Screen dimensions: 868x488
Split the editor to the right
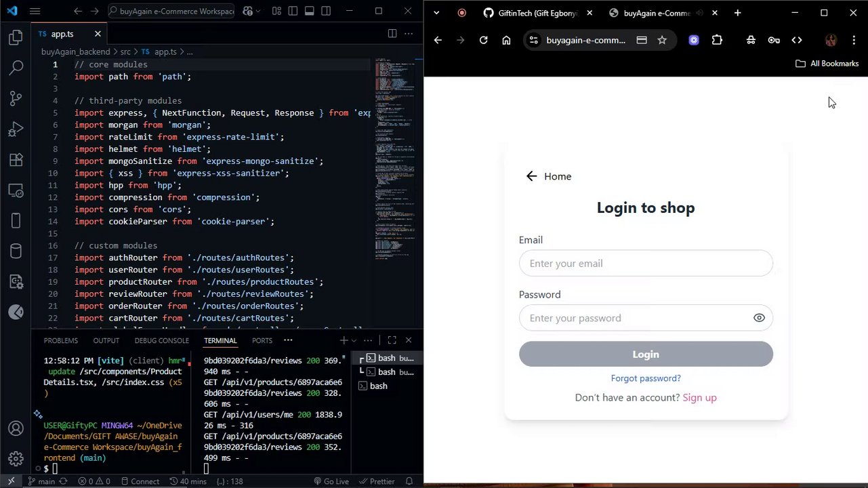click(x=392, y=34)
